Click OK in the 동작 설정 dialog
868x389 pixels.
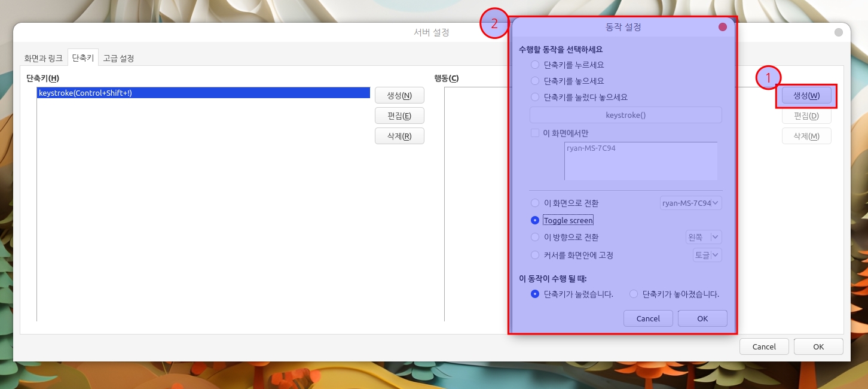click(x=702, y=318)
